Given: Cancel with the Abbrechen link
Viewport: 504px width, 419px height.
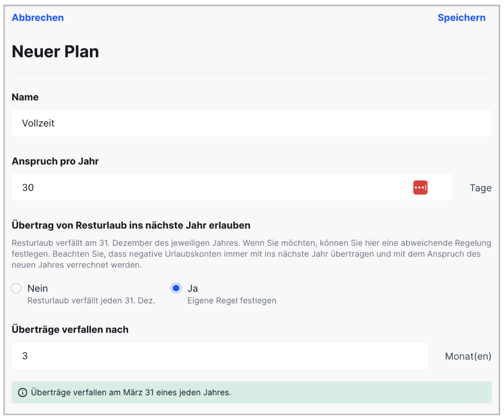Looking at the screenshot, I should pyautogui.click(x=38, y=18).
